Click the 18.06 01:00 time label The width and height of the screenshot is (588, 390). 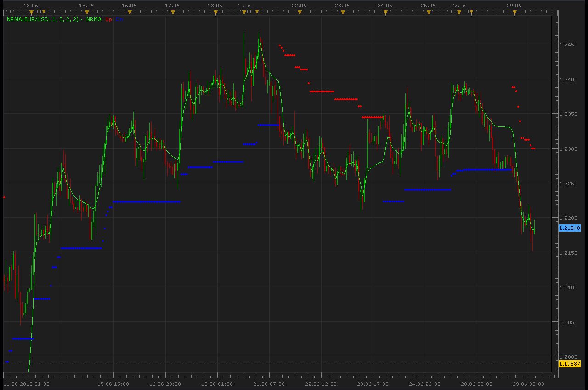click(x=217, y=384)
